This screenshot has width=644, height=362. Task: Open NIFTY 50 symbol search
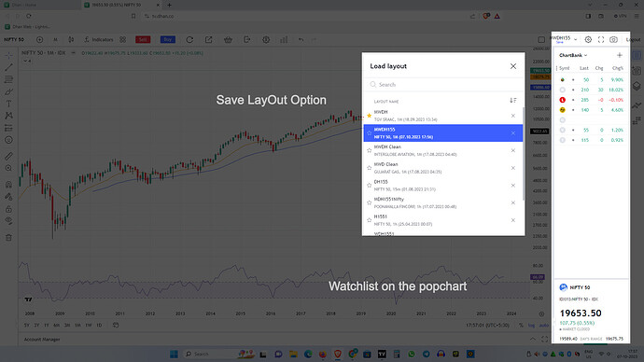click(14, 40)
